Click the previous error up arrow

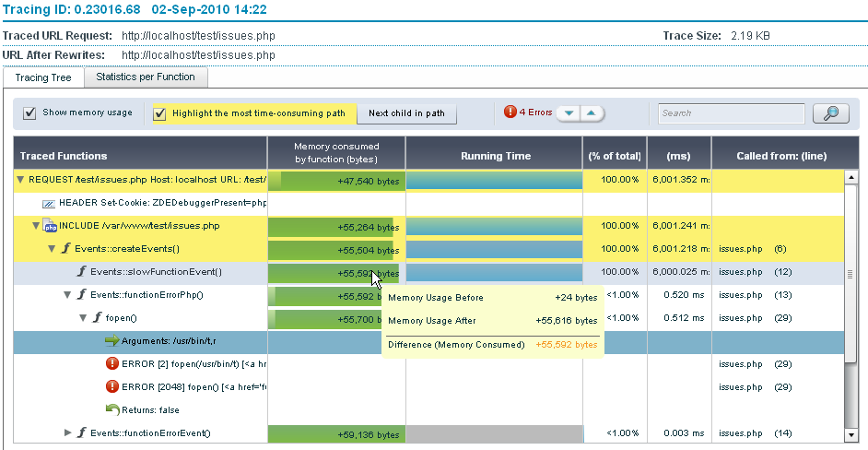click(593, 113)
